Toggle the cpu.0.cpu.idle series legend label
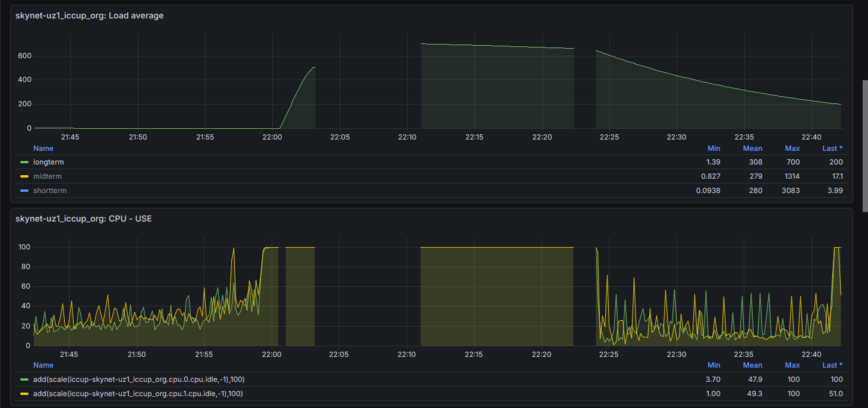This screenshot has height=408, width=868. [139, 379]
